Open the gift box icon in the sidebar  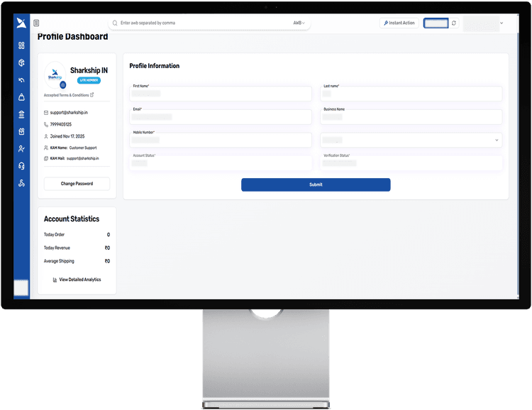[21, 131]
